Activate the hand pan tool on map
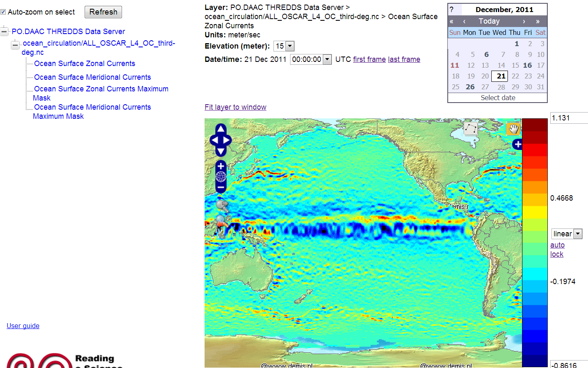Screen dimensions: 588x368 pos(513,129)
